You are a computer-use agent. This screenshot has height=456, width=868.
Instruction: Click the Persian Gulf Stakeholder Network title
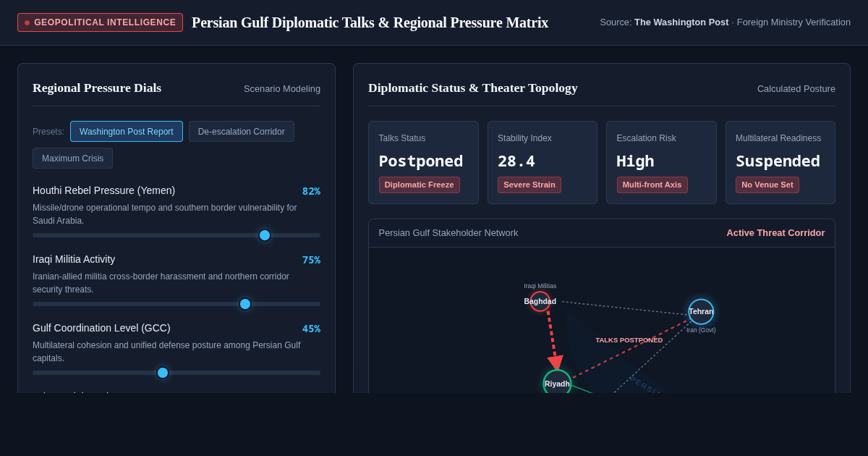(448, 233)
